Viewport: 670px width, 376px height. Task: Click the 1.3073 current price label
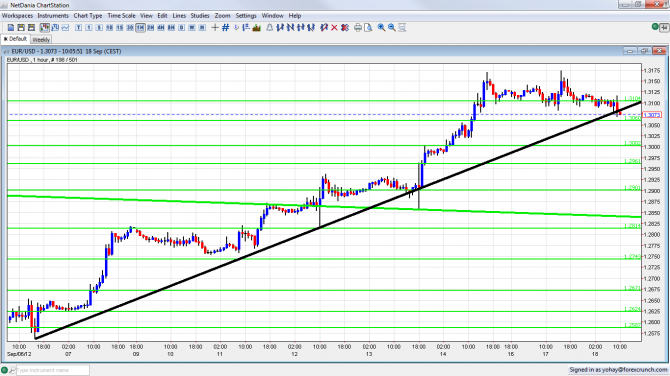point(652,115)
